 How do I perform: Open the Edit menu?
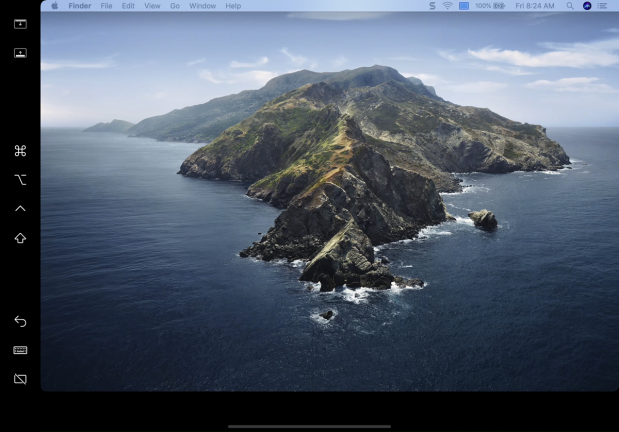tap(128, 6)
